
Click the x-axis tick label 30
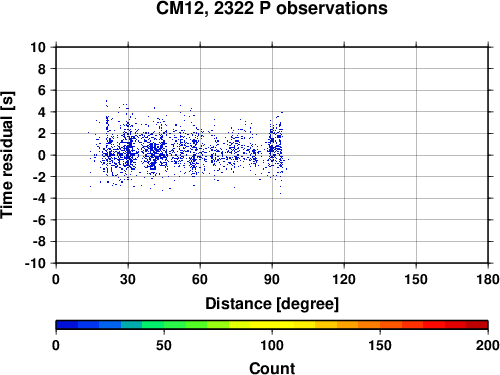coord(128,279)
